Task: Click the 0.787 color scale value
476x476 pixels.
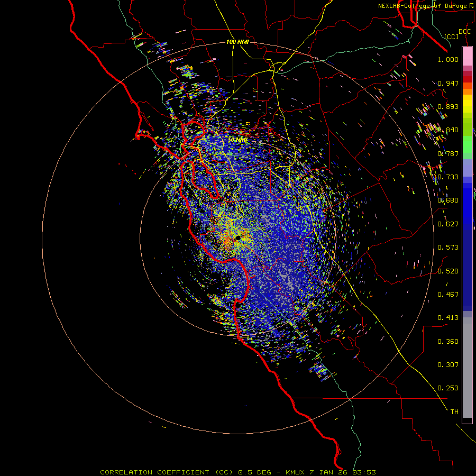Action: pyautogui.click(x=448, y=153)
